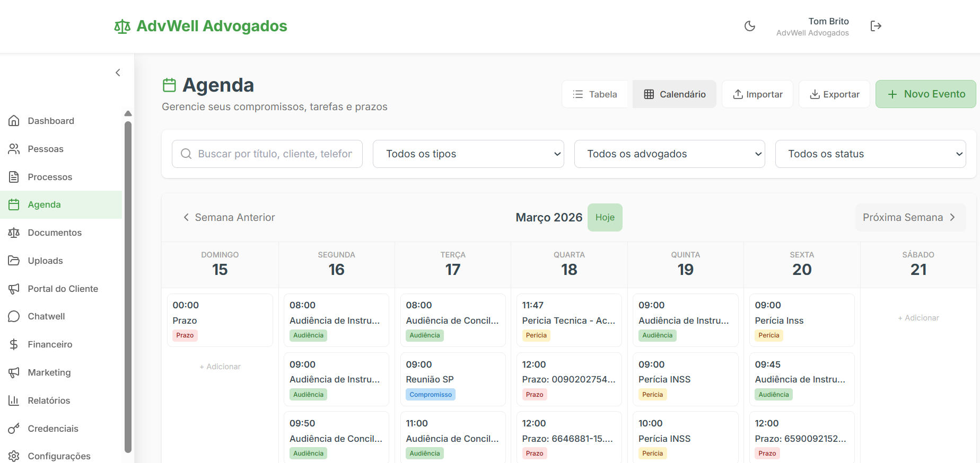The image size is (980, 463).
Task: Open Thursday 09:00 Perícia INSS event
Action: [x=686, y=379]
